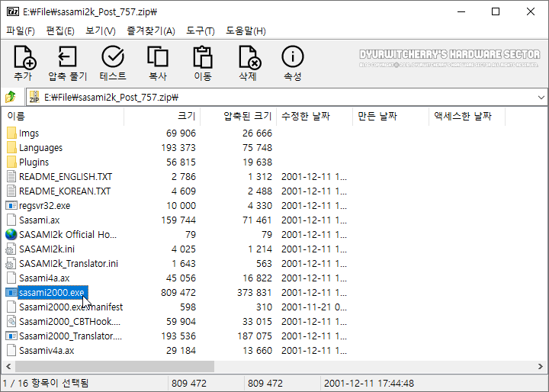Image resolution: width=549 pixels, height=392 pixels.
Task: Go up one folder level with the arrow icon
Action: pyautogui.click(x=11, y=97)
